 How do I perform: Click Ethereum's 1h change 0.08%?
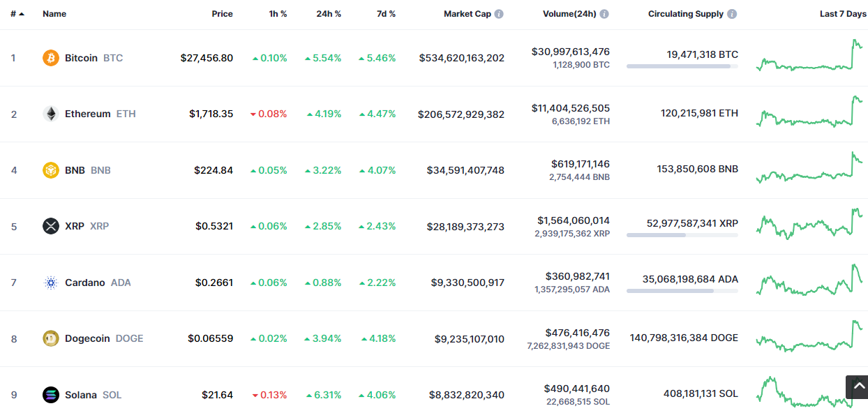point(269,114)
